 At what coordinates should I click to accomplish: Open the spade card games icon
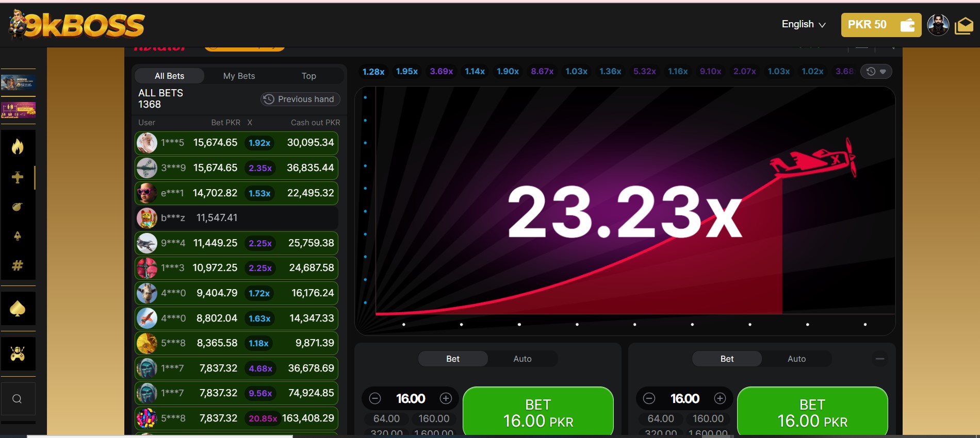pyautogui.click(x=18, y=309)
